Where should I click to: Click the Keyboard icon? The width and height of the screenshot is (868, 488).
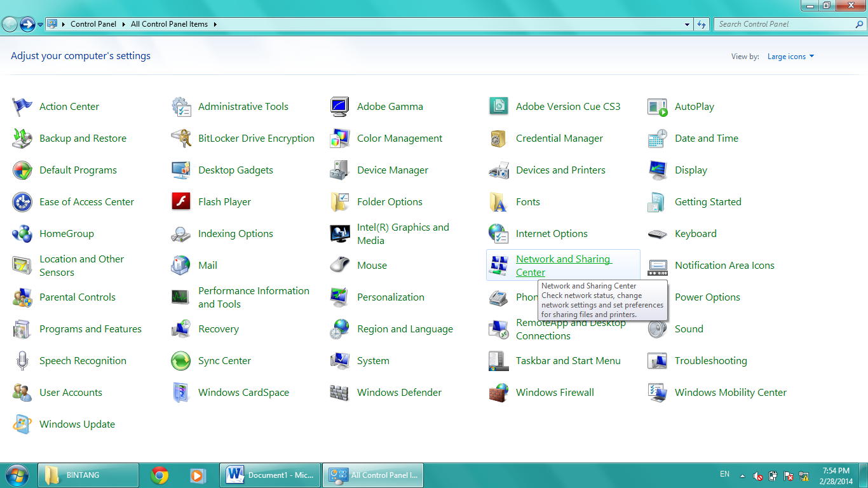click(x=658, y=234)
